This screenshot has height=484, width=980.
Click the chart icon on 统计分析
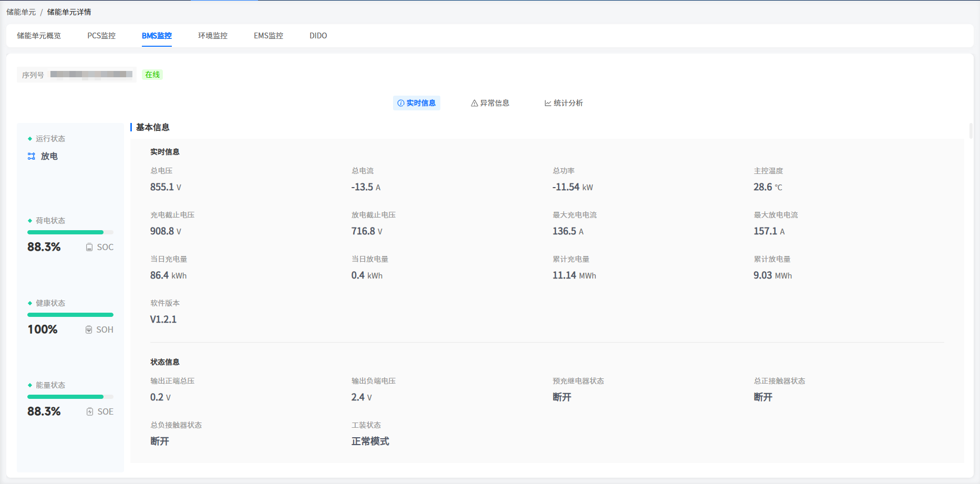[548, 104]
